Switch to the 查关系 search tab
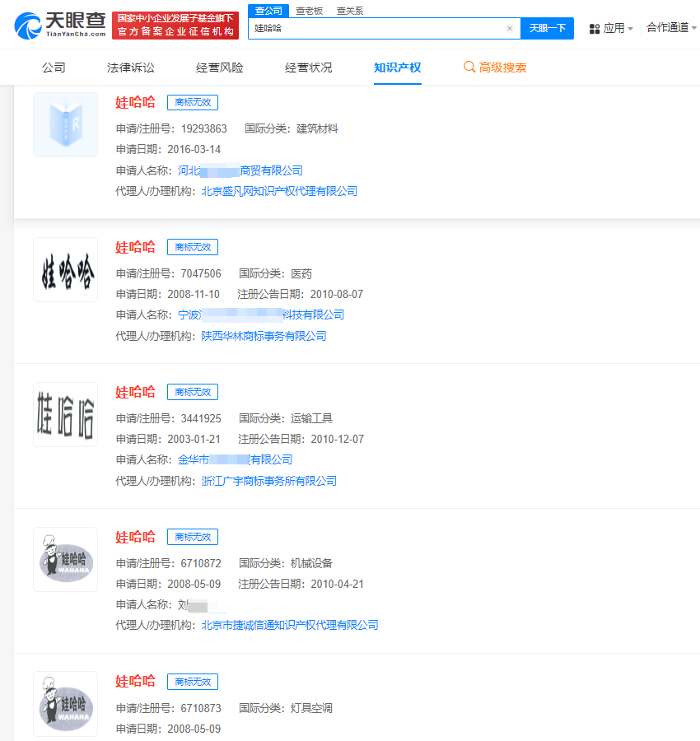700x741 pixels. [348, 11]
